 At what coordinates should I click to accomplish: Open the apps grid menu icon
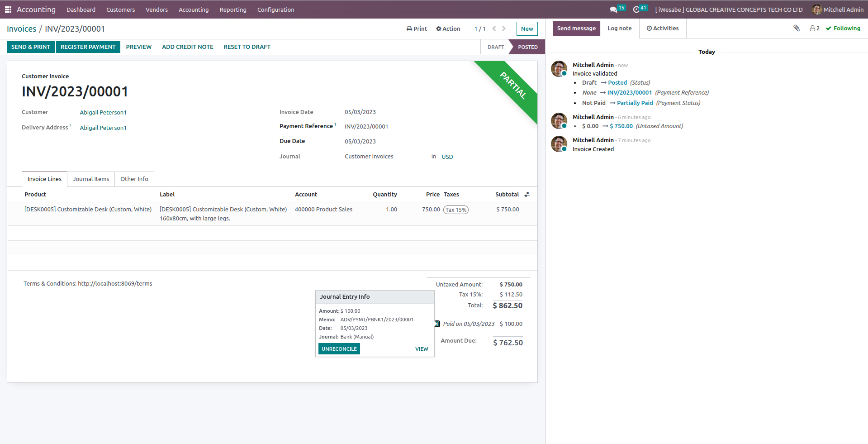coord(8,10)
